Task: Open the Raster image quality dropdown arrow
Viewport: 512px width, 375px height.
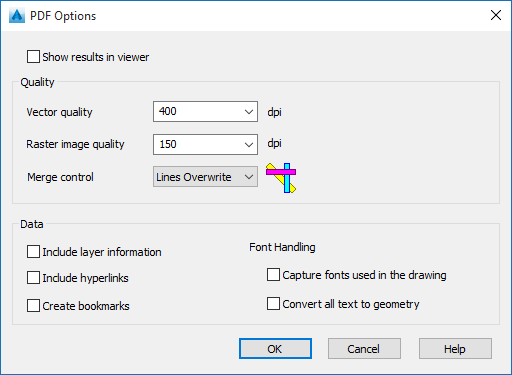Action: tap(249, 144)
